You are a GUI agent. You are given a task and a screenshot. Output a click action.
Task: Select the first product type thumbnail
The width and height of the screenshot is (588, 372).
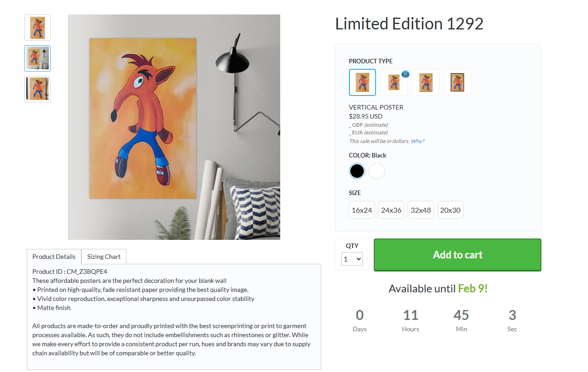coord(362,82)
